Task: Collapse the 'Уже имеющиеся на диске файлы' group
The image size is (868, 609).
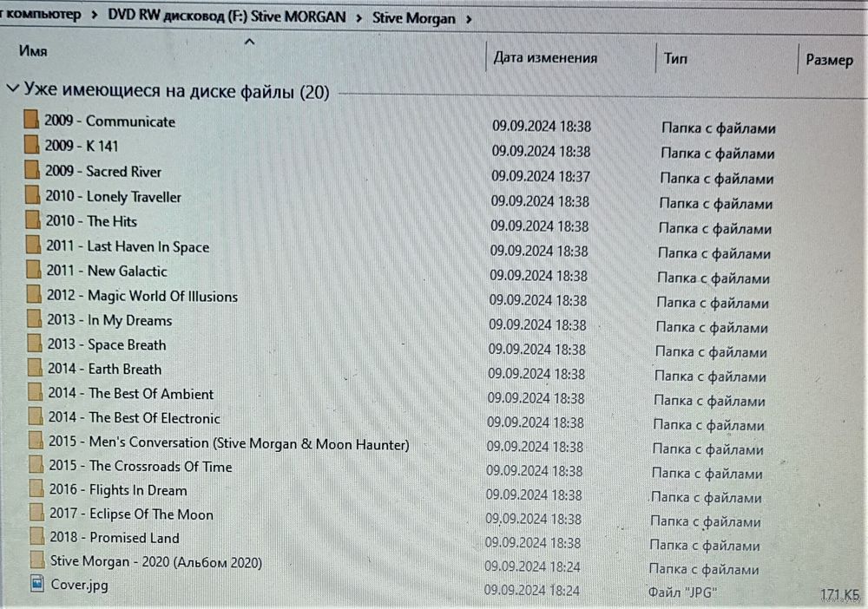Action: coord(12,88)
